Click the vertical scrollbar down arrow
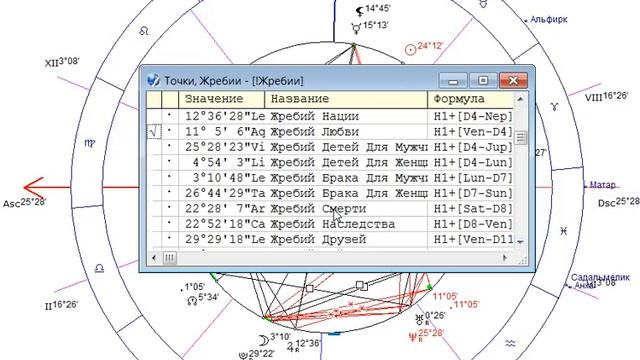The width and height of the screenshot is (640, 360). point(520,242)
